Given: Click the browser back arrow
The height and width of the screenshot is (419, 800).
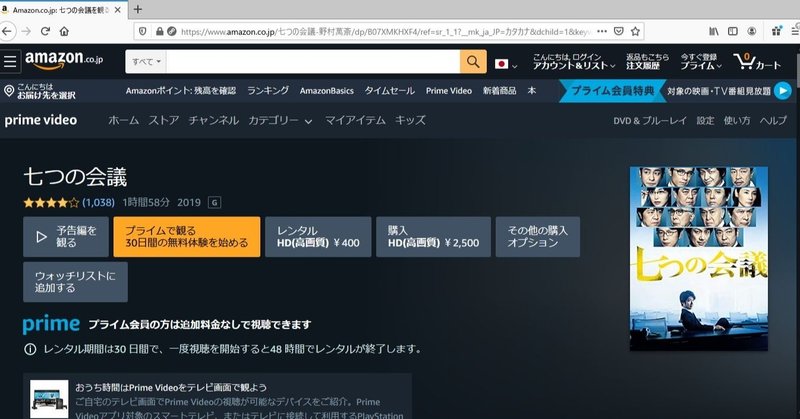Looking at the screenshot, I should coord(7,31).
